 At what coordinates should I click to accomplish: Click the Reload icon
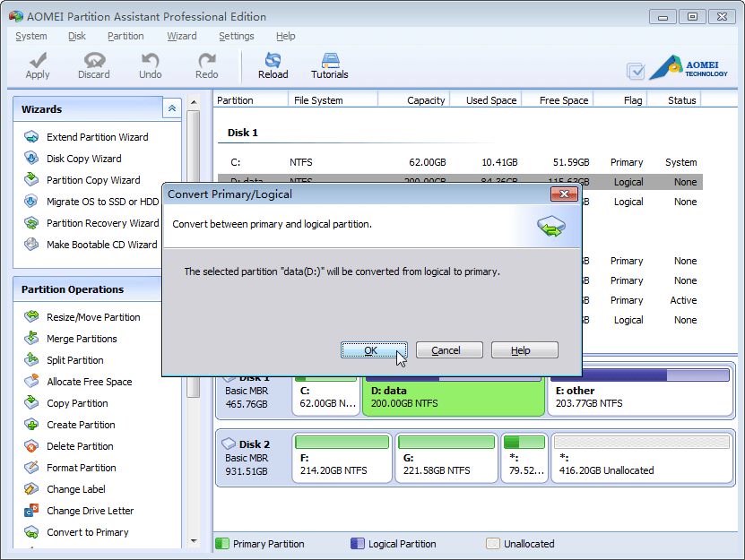click(x=273, y=65)
